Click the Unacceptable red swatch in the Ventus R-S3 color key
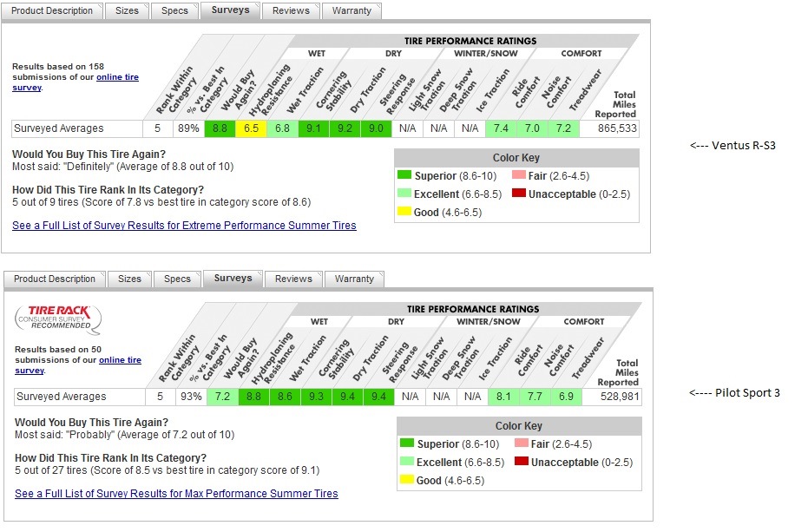The image size is (808, 532). [519, 194]
